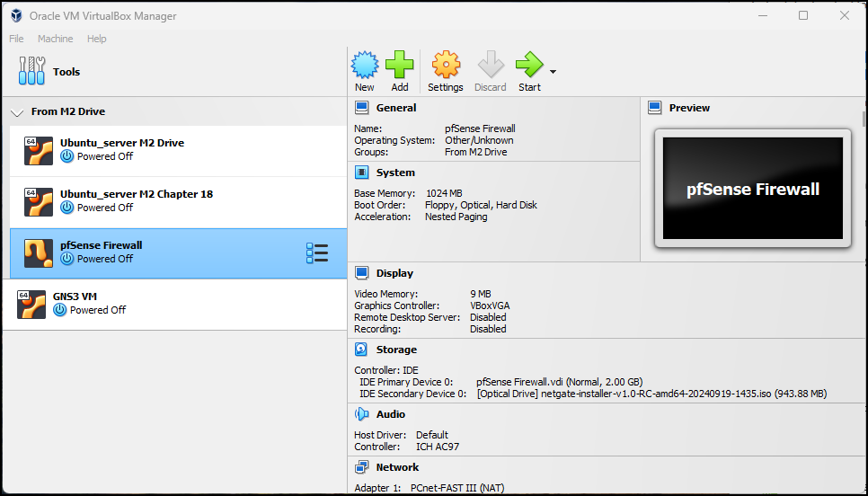868x496 pixels.
Task: Click the Network section heading
Action: 397,467
